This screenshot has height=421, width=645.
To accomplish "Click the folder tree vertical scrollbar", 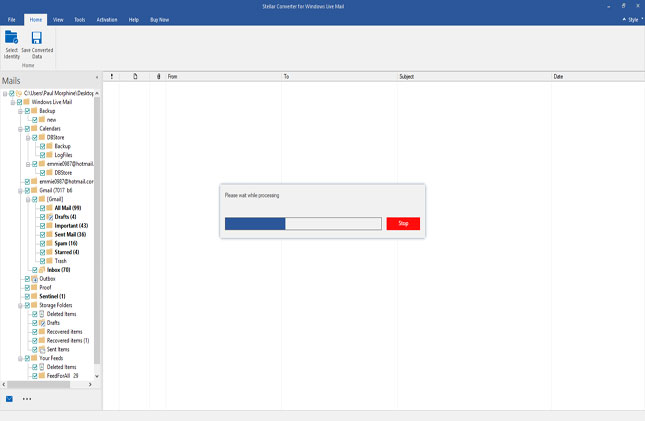I will point(97,230).
